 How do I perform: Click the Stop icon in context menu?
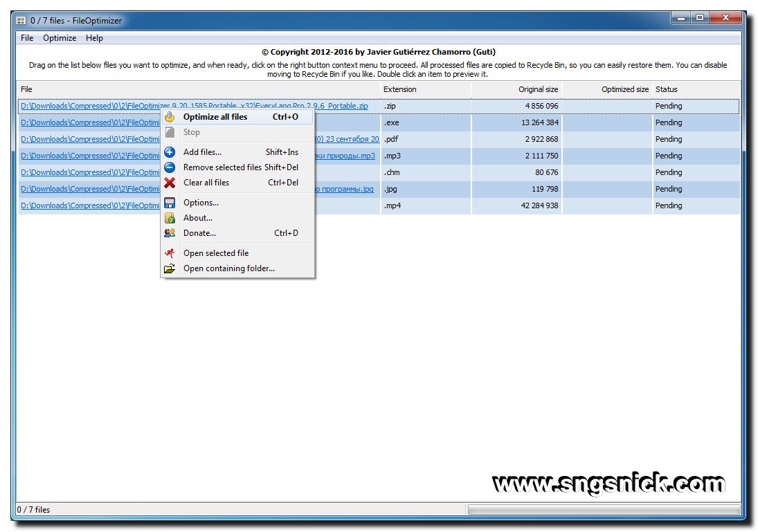click(170, 132)
